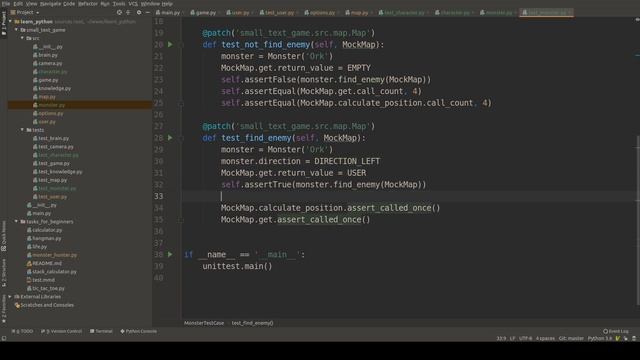Run main block via gutter arrow at line 38
Viewport: 640px width, 360px height.
point(170,255)
